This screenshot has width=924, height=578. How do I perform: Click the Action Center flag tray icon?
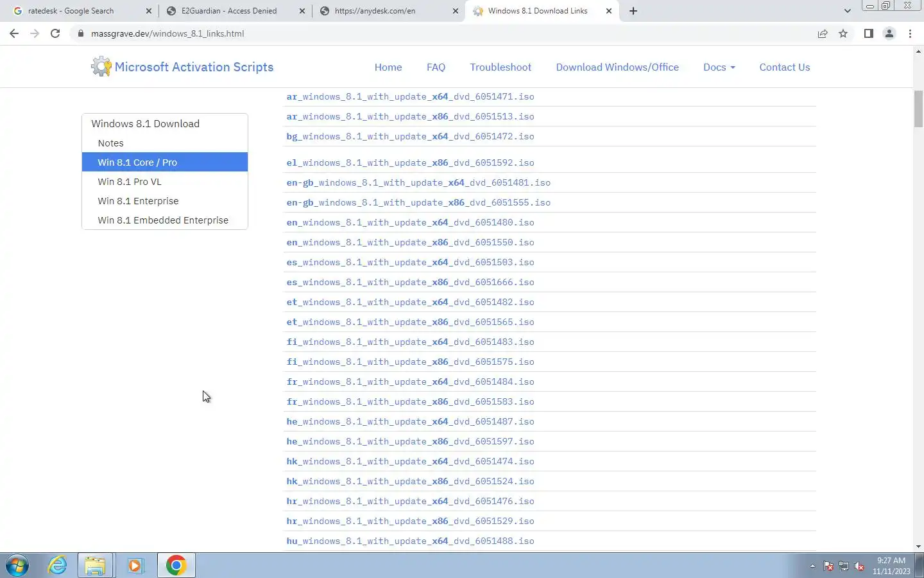(828, 566)
